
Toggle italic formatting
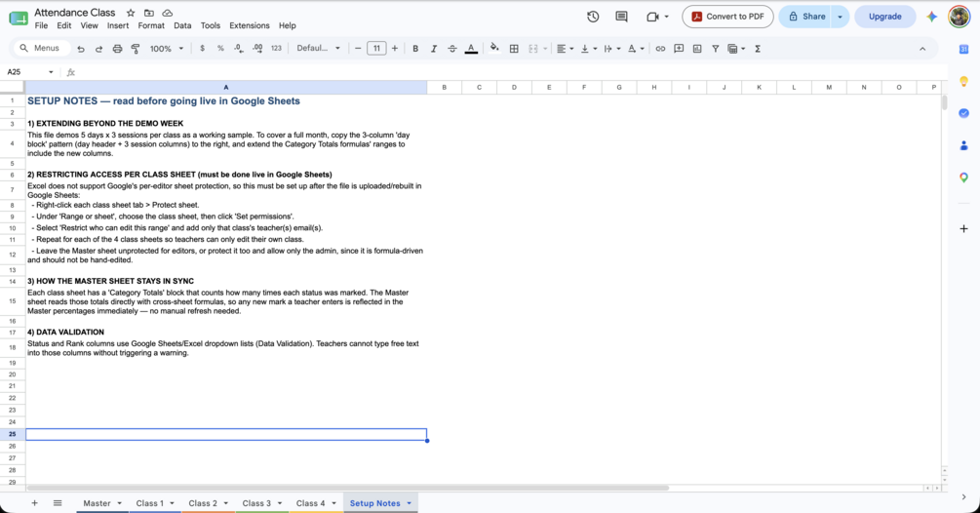click(434, 48)
